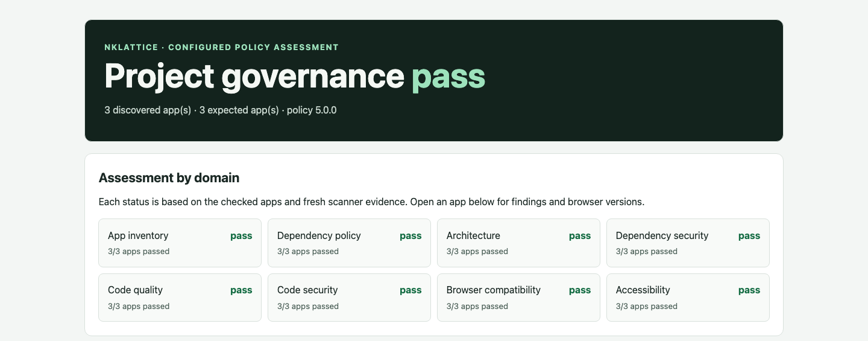This screenshot has width=868, height=341.
Task: Click '3/3 apps passed' under Dependency security
Action: pyautogui.click(x=647, y=251)
